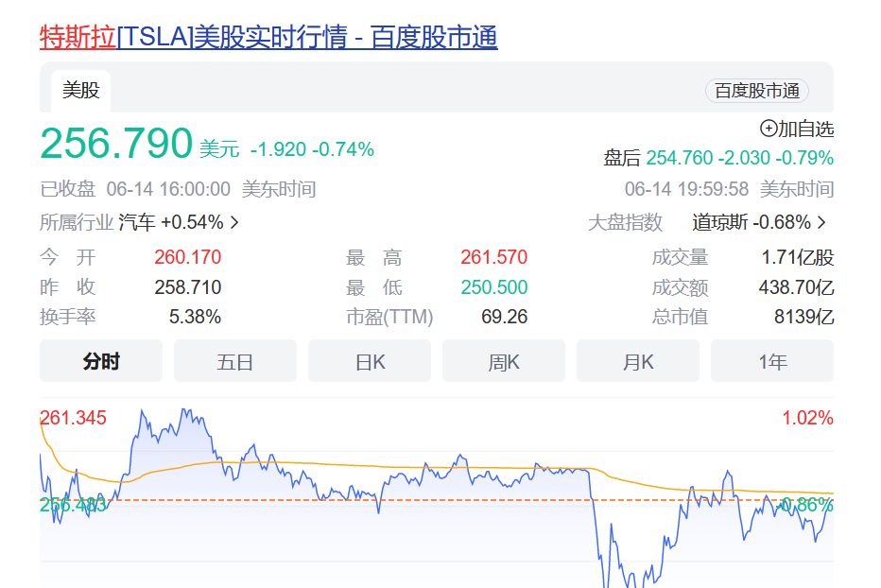Switch to the 分时 chart tab

click(x=101, y=361)
